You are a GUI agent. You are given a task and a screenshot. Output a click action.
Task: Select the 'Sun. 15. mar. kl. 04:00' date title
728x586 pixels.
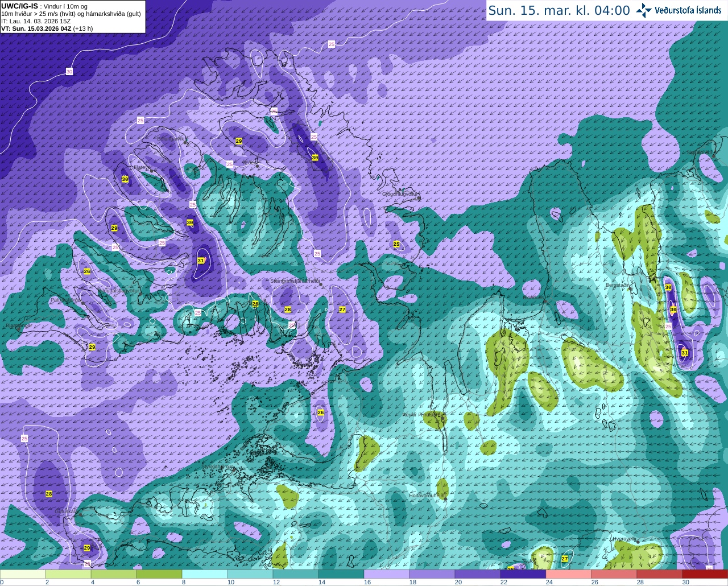pos(559,10)
